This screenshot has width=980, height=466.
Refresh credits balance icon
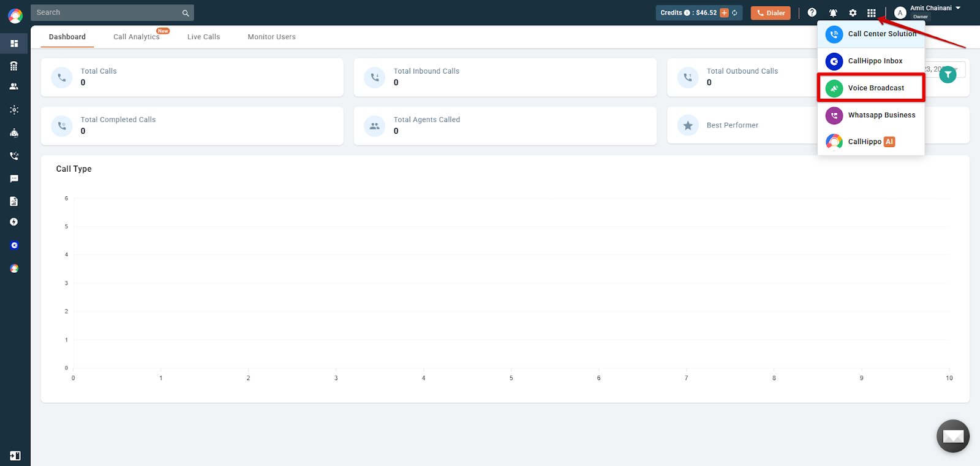[734, 13]
